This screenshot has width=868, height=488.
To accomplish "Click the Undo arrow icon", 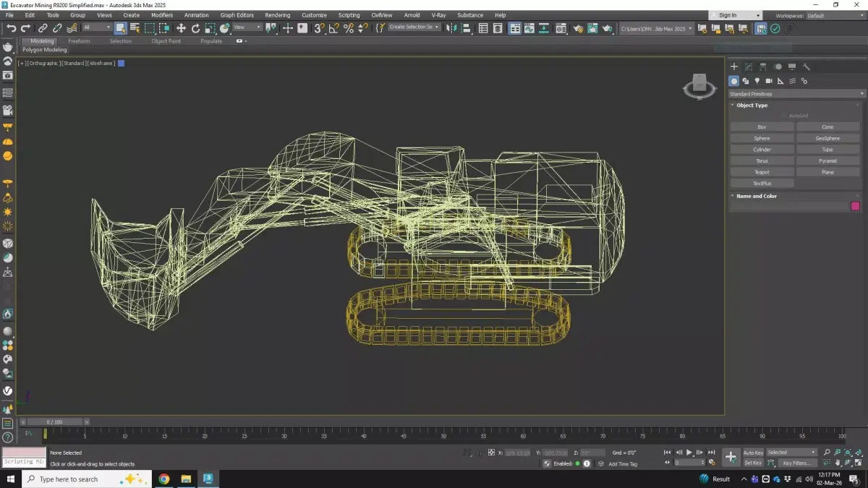I will (12, 28).
